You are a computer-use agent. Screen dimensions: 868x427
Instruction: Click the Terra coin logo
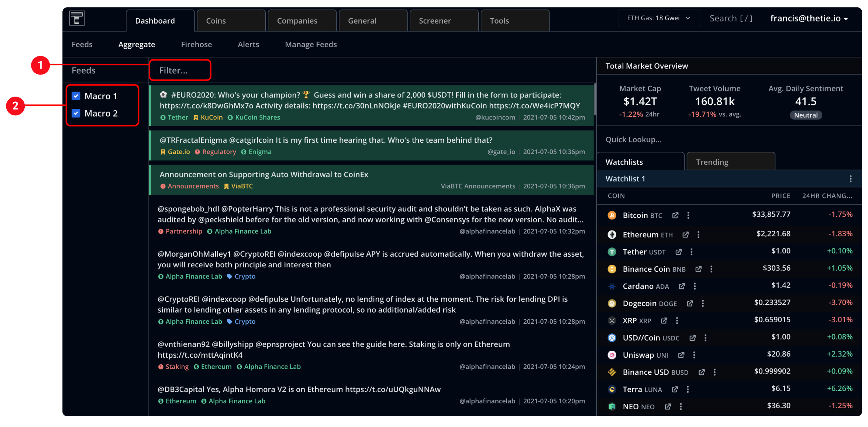[x=612, y=389]
